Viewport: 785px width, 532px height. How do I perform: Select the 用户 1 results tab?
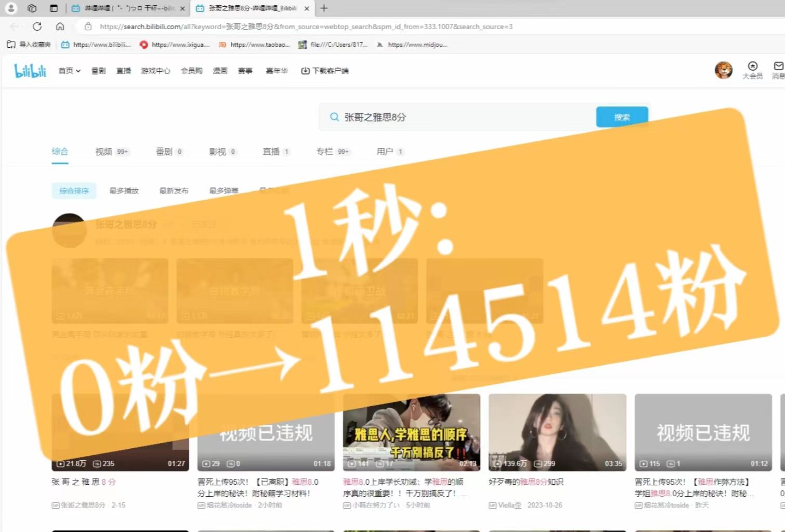point(390,152)
